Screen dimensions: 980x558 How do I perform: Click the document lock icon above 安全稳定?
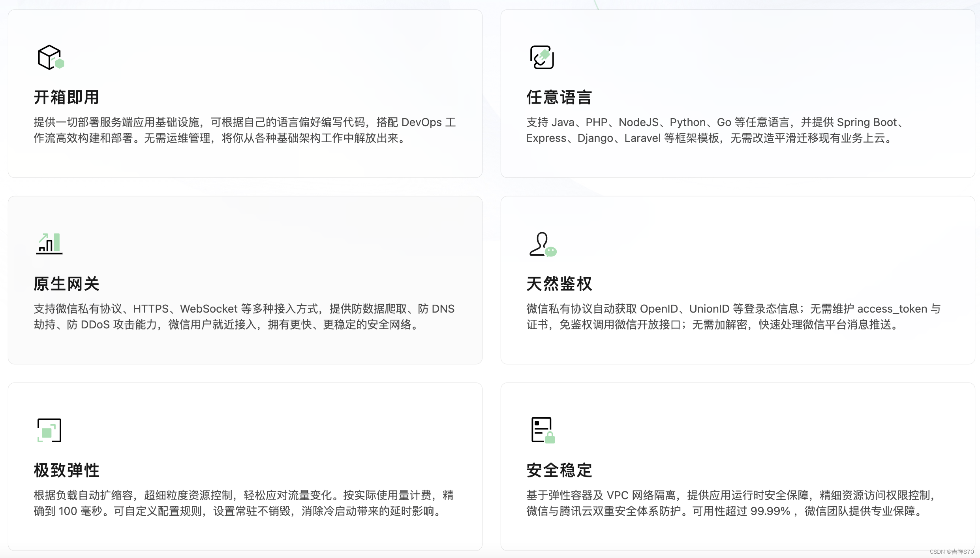(x=543, y=430)
